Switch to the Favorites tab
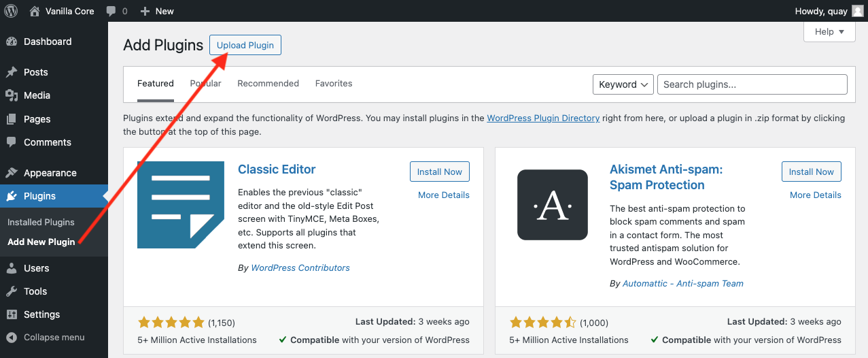The image size is (868, 358). point(334,83)
